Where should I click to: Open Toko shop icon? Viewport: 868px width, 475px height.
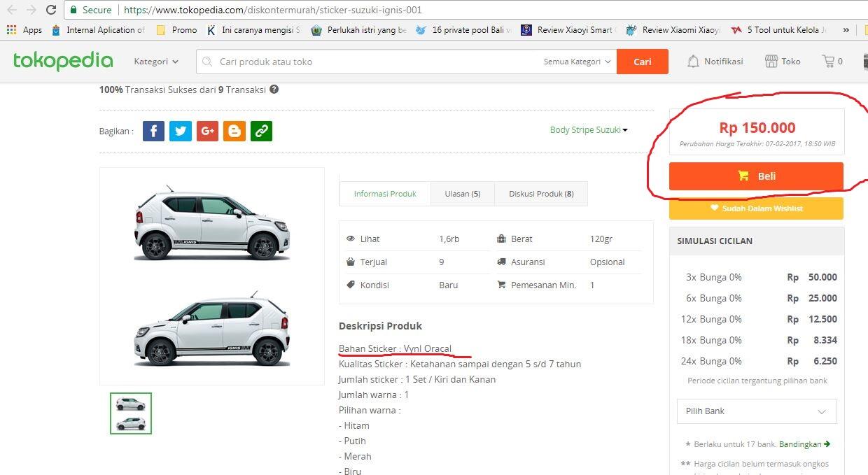point(771,62)
